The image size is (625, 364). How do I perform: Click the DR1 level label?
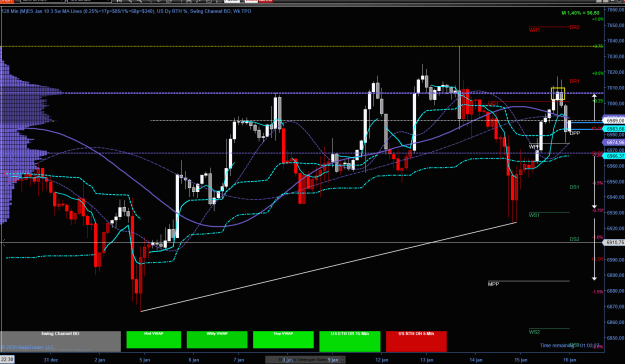(574, 81)
